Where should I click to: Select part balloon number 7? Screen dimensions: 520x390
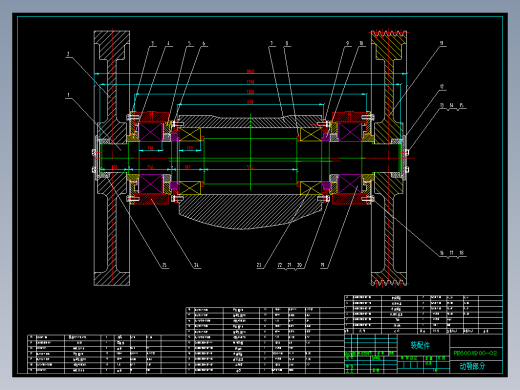coord(271,43)
